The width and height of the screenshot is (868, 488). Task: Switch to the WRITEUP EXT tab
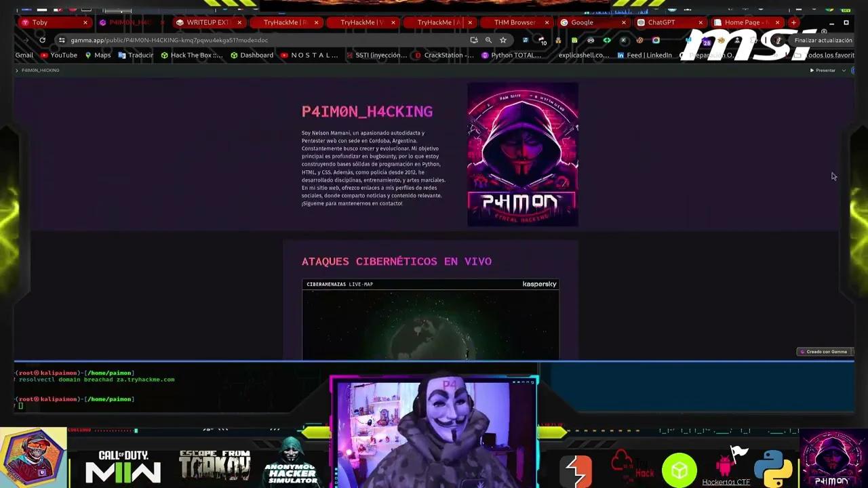point(209,22)
